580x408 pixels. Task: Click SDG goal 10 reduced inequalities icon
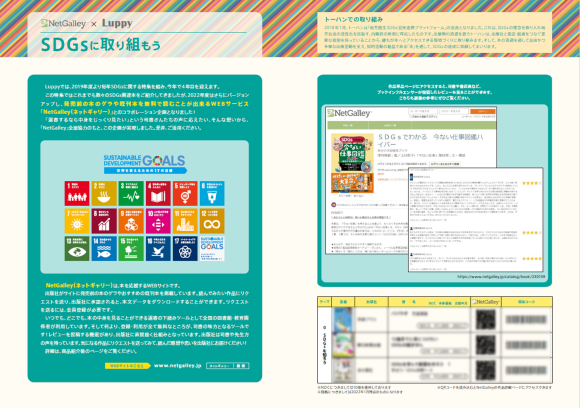click(x=158, y=221)
